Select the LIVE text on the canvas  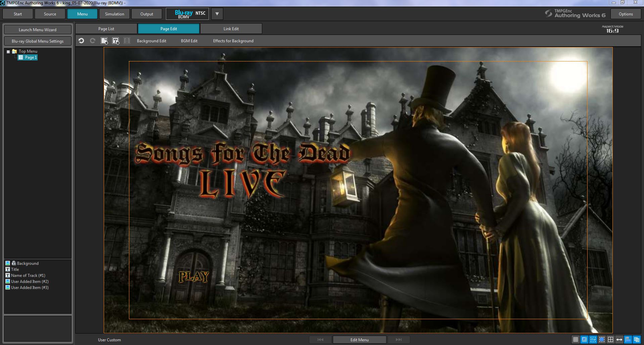pos(242,183)
